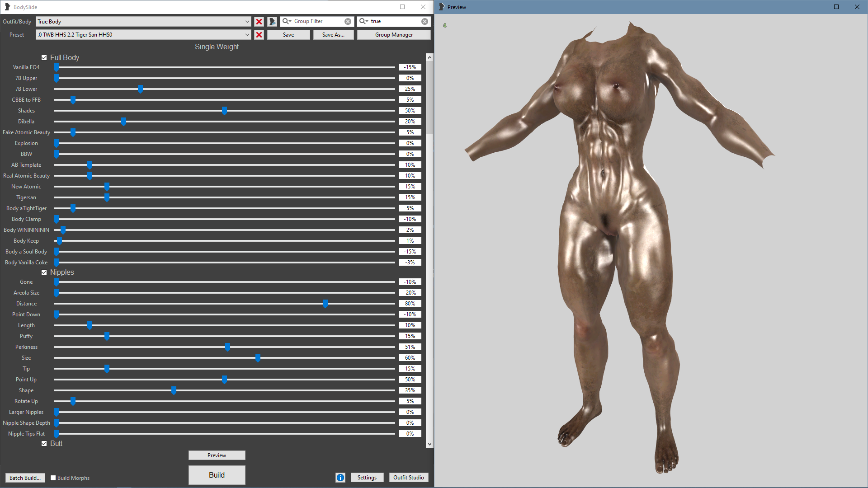Click the slider panel scroll down arrow

pos(429,444)
